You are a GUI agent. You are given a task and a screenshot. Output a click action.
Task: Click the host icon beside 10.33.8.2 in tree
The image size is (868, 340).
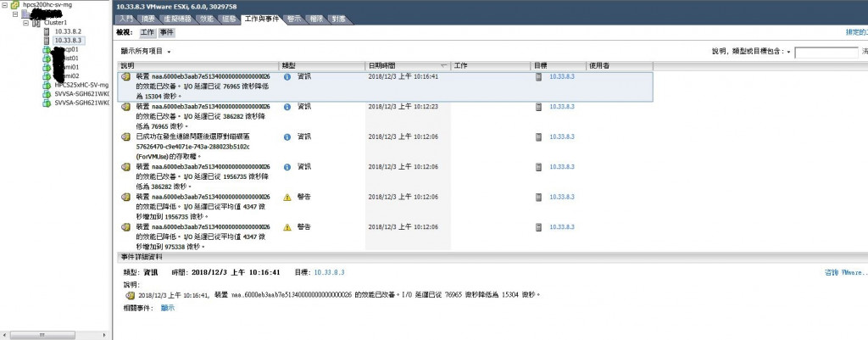[47, 31]
